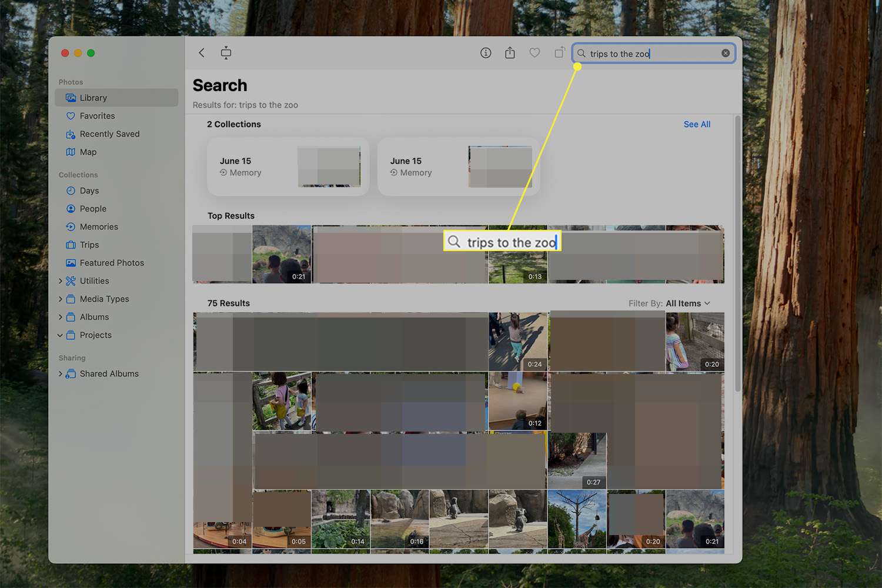Select Favorites in the sidebar
Screen dimensions: 882x588
[x=97, y=116]
